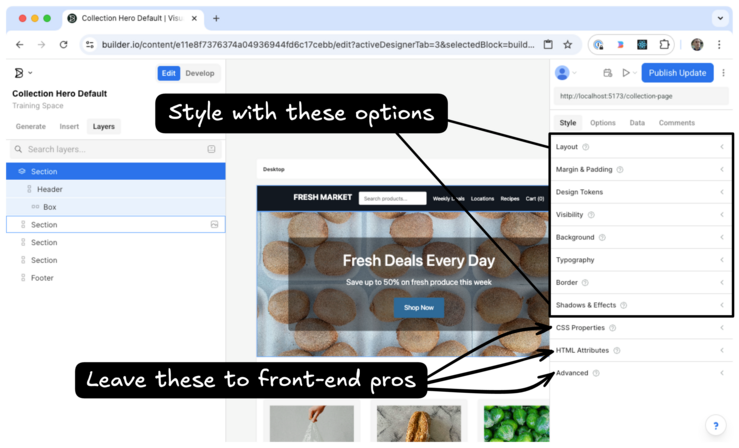Click the browser profile avatar
Viewport: 739px width, 448px height.
[697, 45]
